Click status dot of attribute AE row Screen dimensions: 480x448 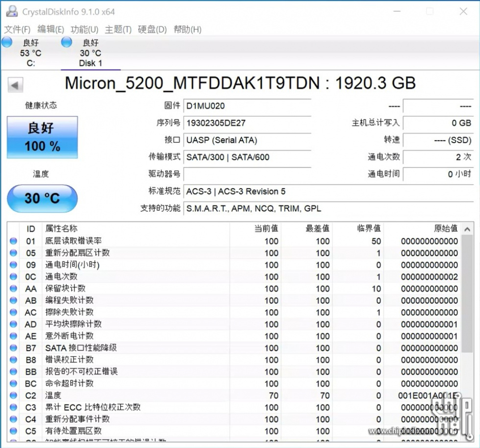tap(14, 336)
